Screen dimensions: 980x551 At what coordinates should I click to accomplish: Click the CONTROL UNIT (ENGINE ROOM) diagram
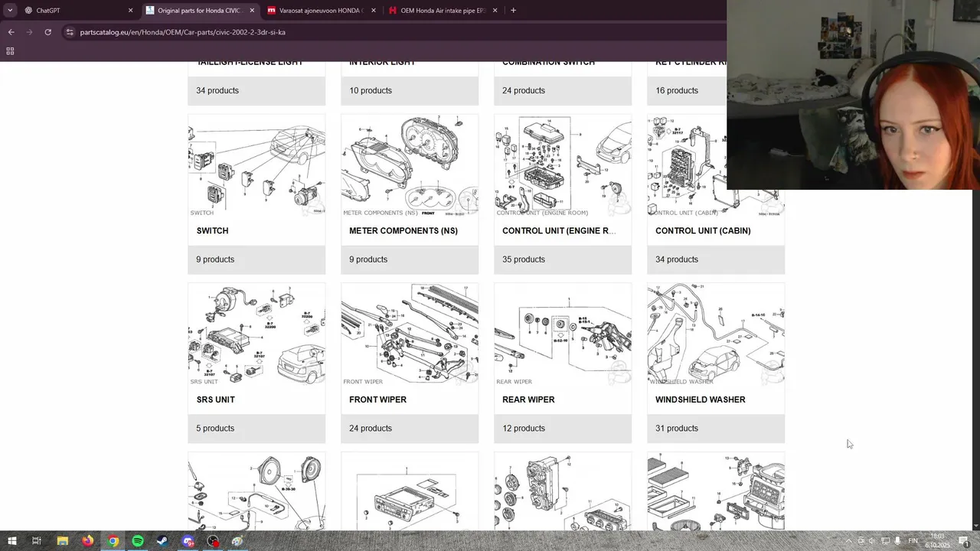(563, 165)
